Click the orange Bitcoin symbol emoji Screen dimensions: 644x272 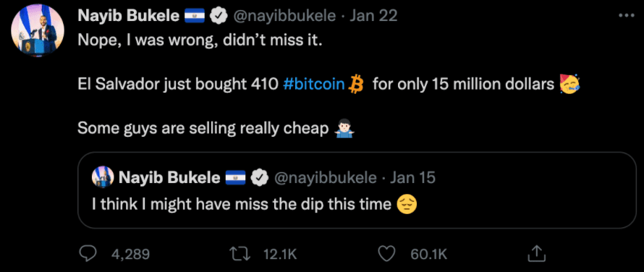pos(356,84)
